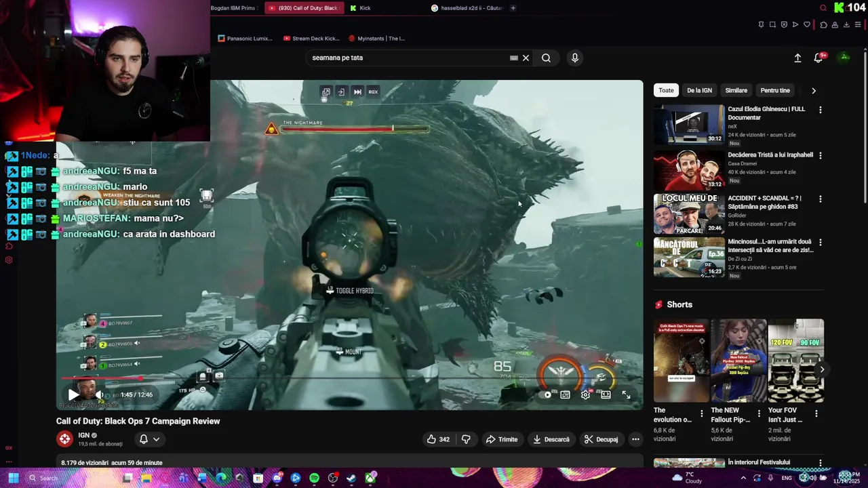This screenshot has width=868, height=488.
Task: Select the Similare filter chip
Action: [x=736, y=90]
